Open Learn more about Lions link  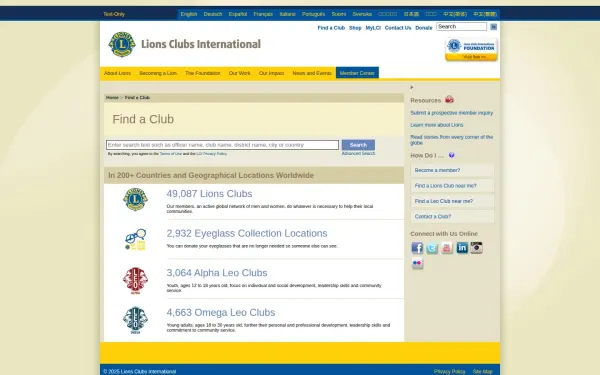pyautogui.click(x=437, y=125)
